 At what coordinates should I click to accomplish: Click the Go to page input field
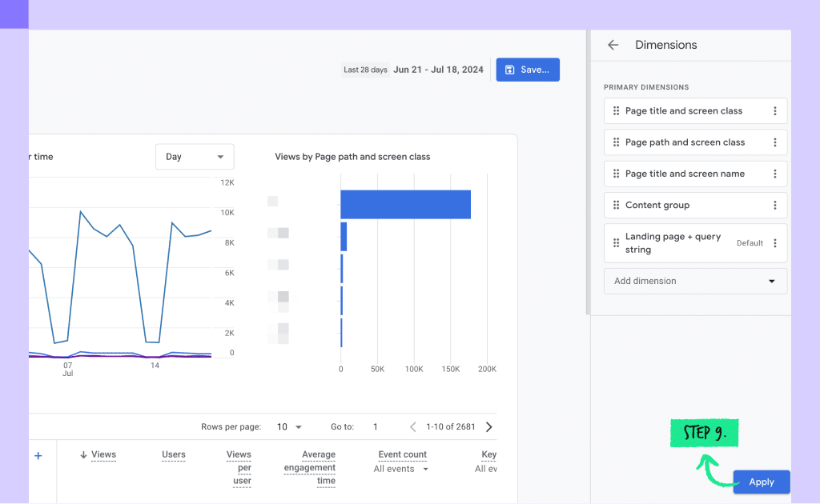point(376,426)
